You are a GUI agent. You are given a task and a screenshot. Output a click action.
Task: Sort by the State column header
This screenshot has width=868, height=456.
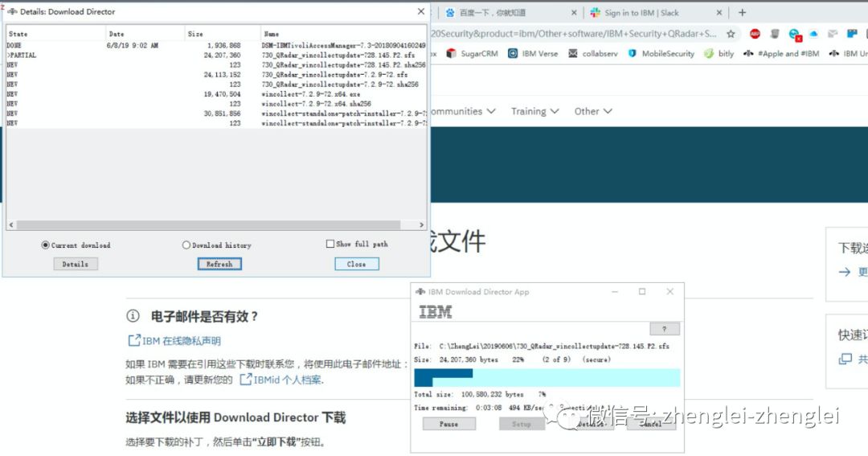pyautogui.click(x=55, y=34)
